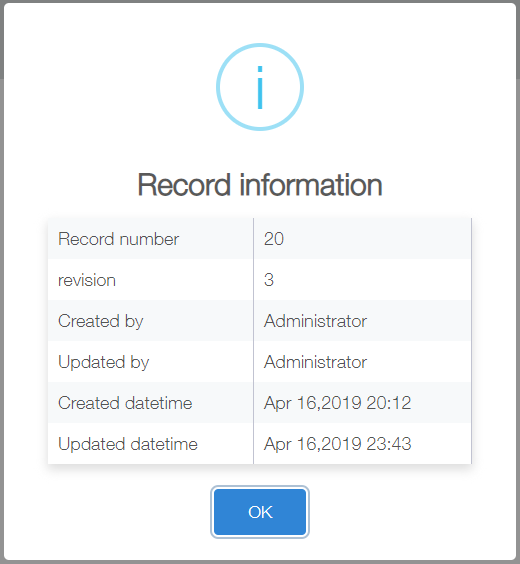Click the revision value 3
520x564 pixels.
click(x=269, y=280)
